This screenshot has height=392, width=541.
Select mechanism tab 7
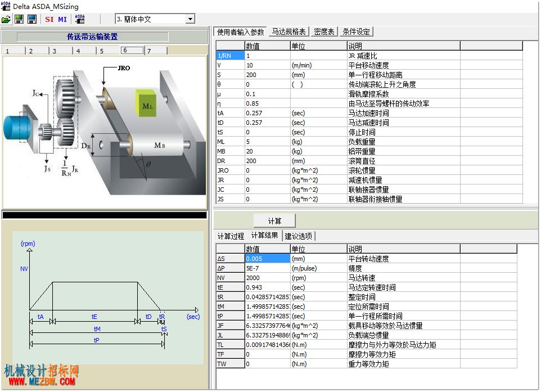tap(156, 51)
